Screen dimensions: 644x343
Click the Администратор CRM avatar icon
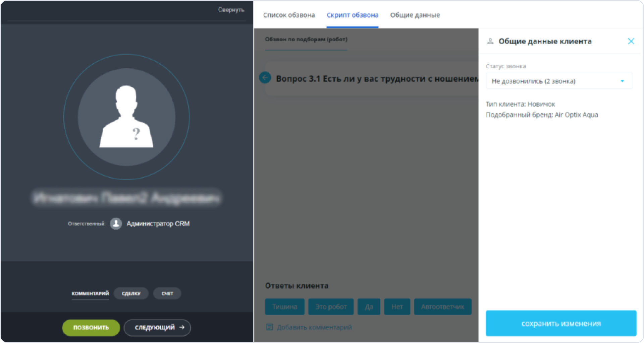click(x=116, y=223)
